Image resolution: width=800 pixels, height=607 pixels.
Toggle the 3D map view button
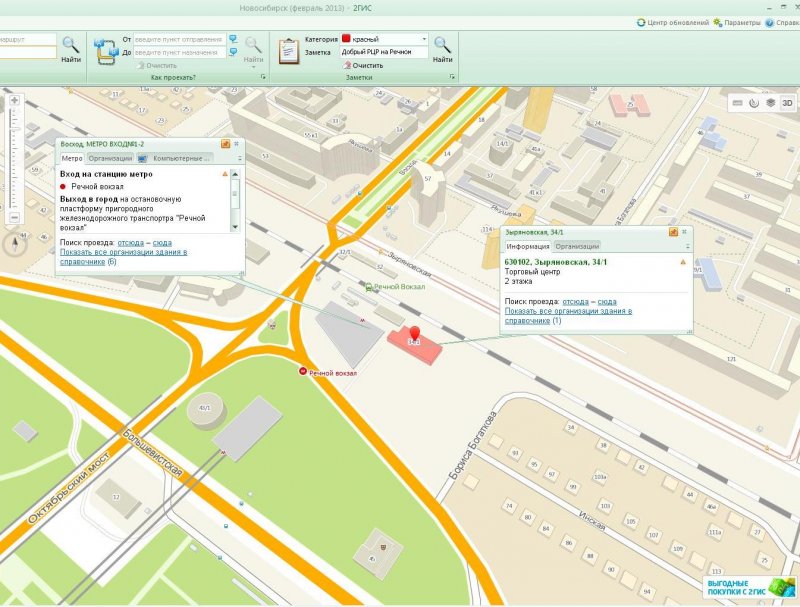click(x=787, y=103)
